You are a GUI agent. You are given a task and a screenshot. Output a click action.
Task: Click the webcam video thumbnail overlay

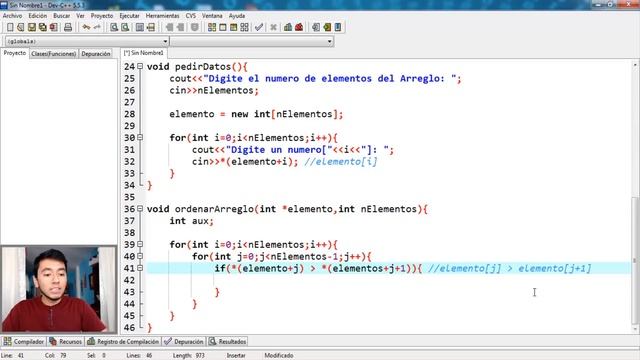click(x=59, y=289)
